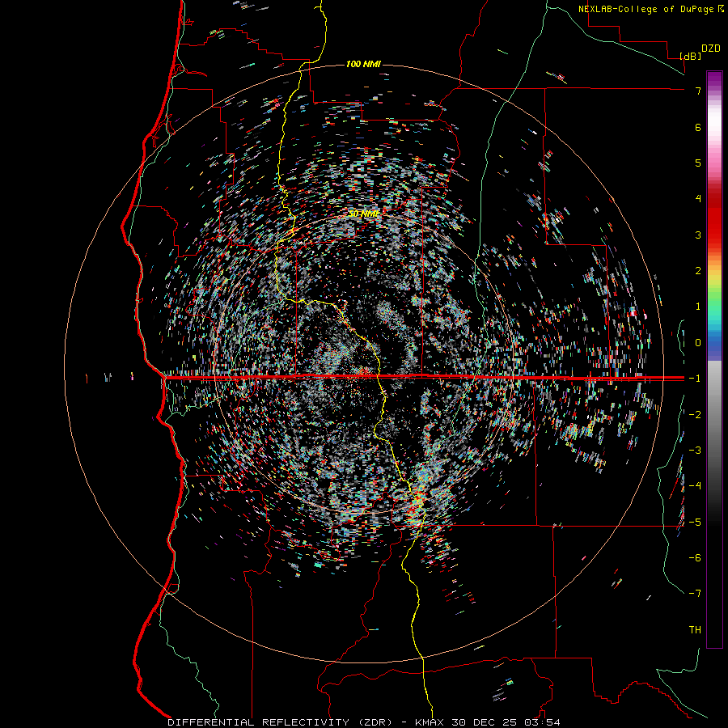The image size is (728, 728).
Task: Select the -5 value on the color scale
Action: point(695,522)
